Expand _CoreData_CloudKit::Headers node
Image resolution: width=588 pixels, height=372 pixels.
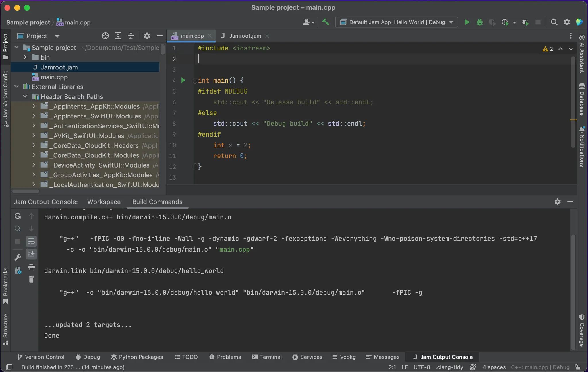tap(34, 145)
